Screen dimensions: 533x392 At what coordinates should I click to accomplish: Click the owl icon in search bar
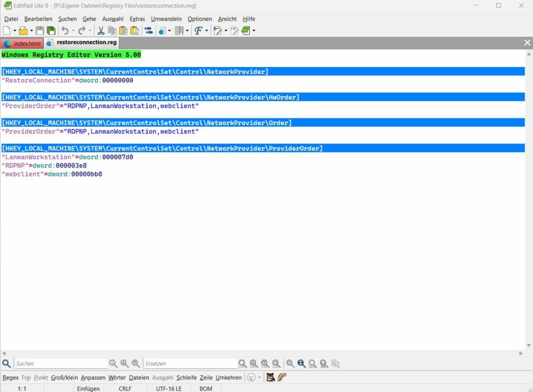coord(270,377)
